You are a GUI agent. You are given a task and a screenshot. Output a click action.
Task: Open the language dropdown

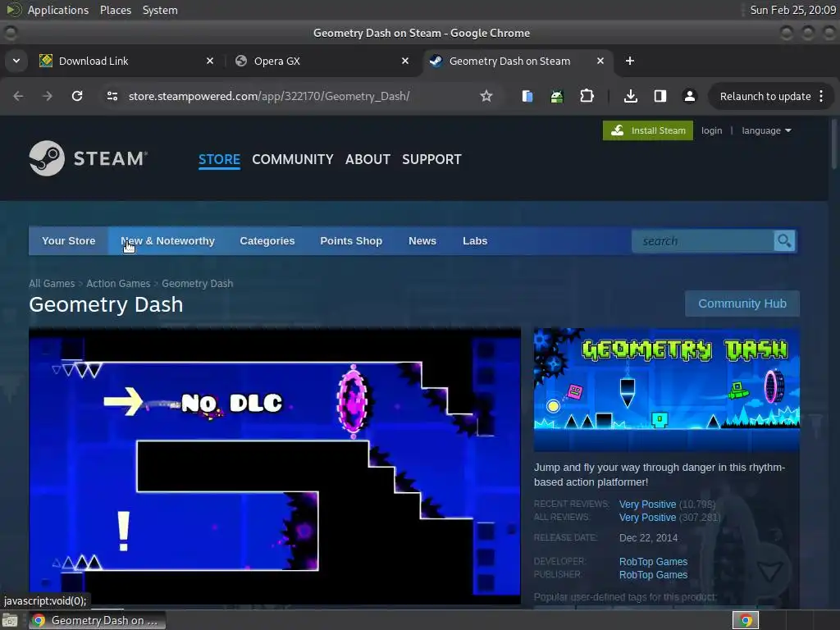click(x=766, y=130)
